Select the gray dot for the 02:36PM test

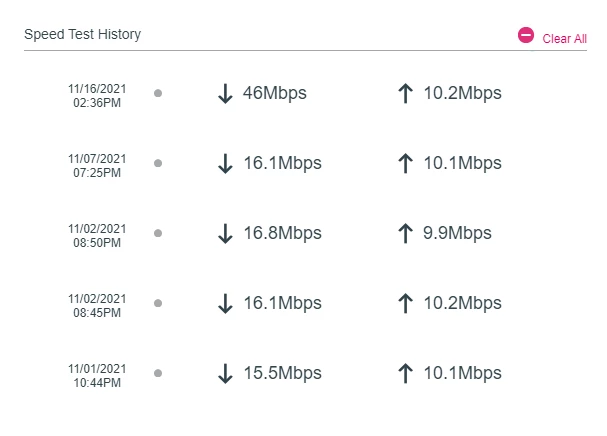(x=158, y=93)
